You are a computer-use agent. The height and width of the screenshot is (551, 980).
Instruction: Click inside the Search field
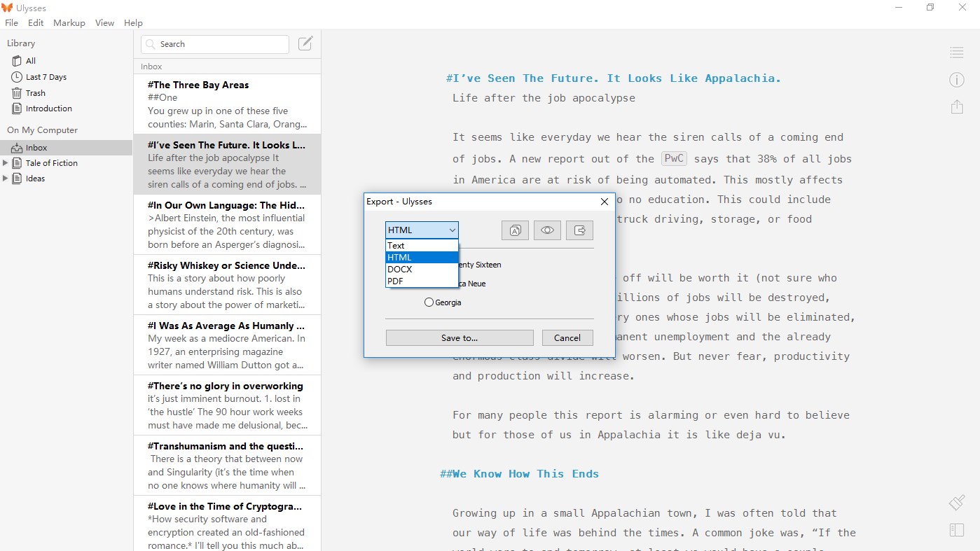coord(214,44)
